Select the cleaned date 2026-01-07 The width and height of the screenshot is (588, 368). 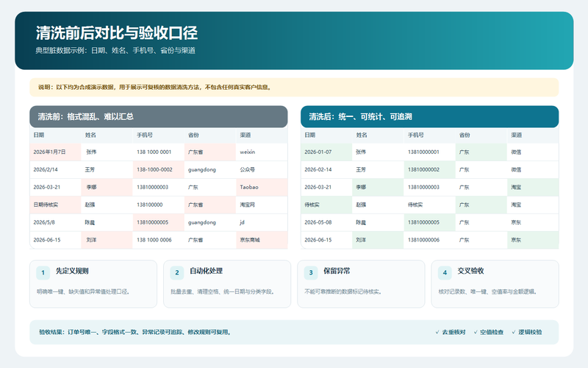click(x=326, y=152)
